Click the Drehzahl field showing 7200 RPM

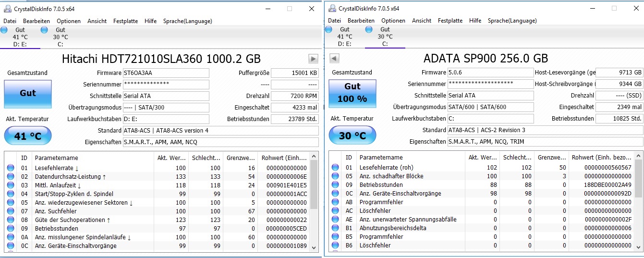click(x=295, y=96)
